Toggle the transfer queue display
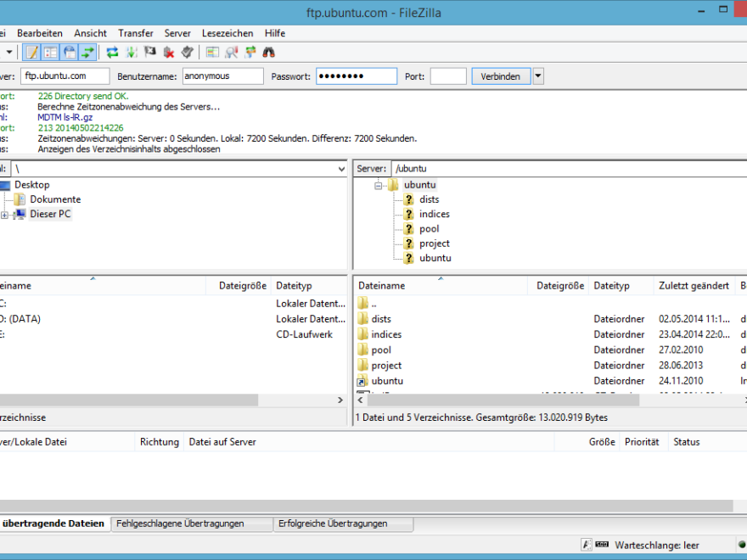Image resolution: width=747 pixels, height=560 pixels. click(87, 53)
